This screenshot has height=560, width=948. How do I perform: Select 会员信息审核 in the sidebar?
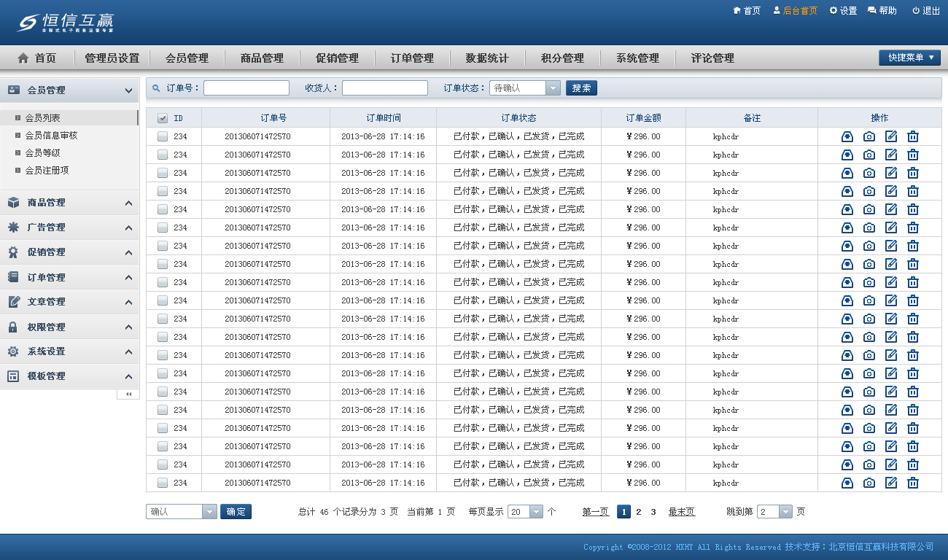(51, 135)
